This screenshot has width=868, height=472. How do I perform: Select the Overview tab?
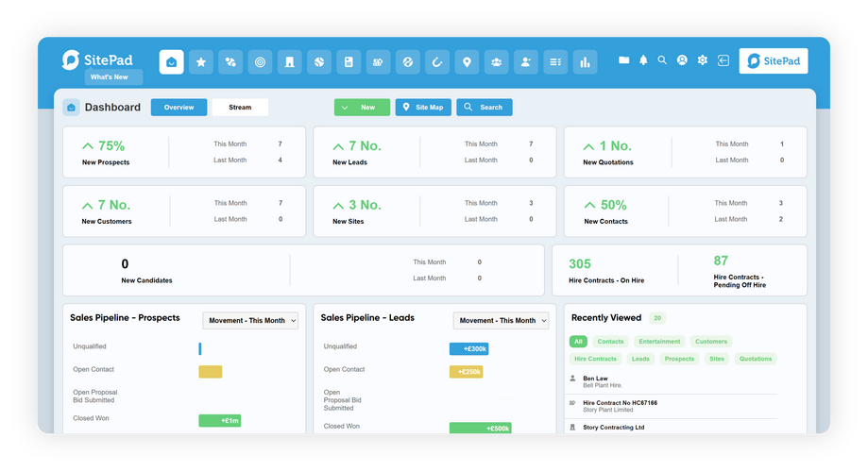pyautogui.click(x=179, y=108)
